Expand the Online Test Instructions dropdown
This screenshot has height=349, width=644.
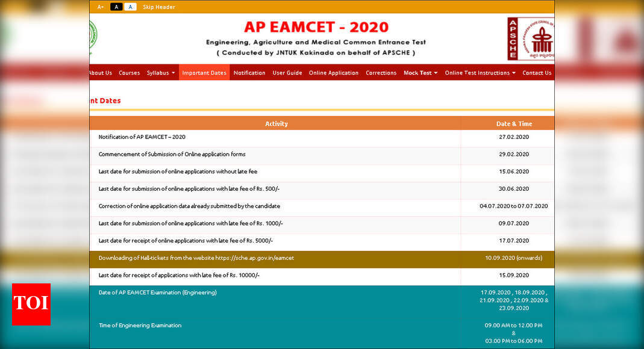(480, 73)
